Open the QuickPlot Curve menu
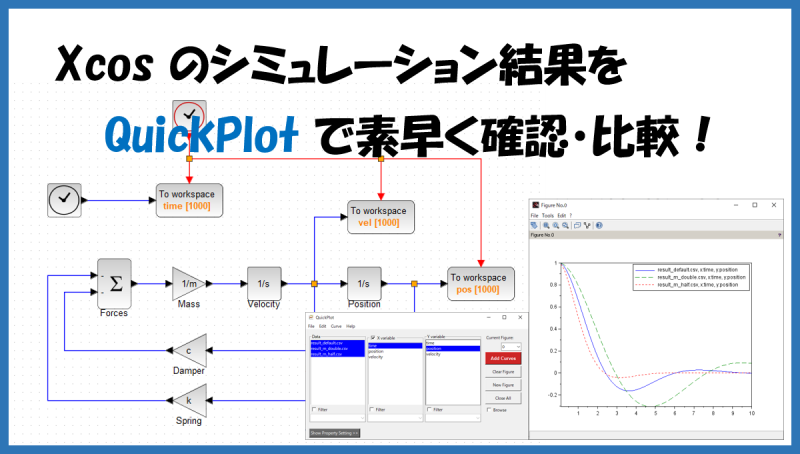 click(x=336, y=326)
